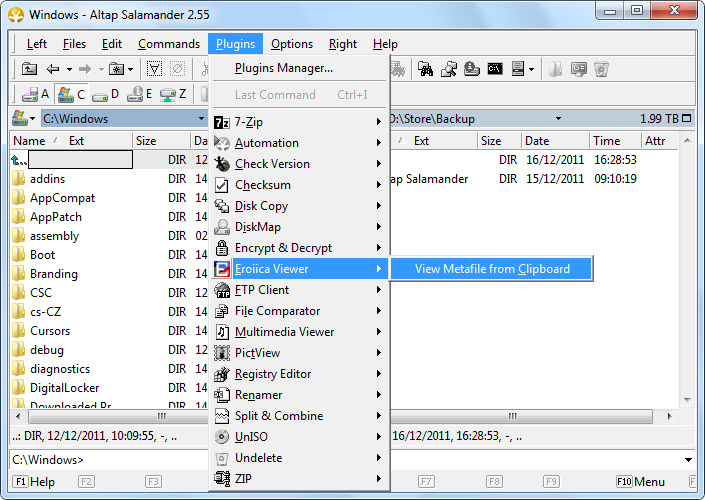
Task: Switch to floppy drive A
Action: (x=36, y=94)
